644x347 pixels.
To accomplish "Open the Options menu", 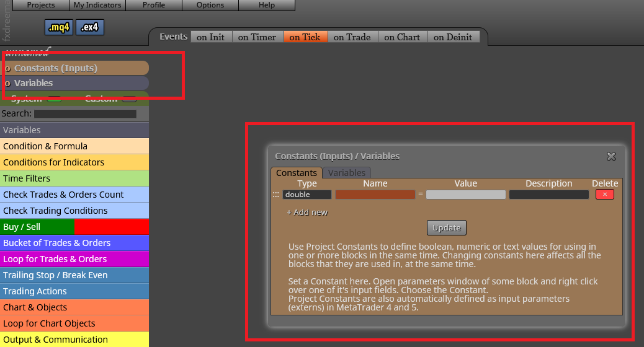I will point(210,5).
